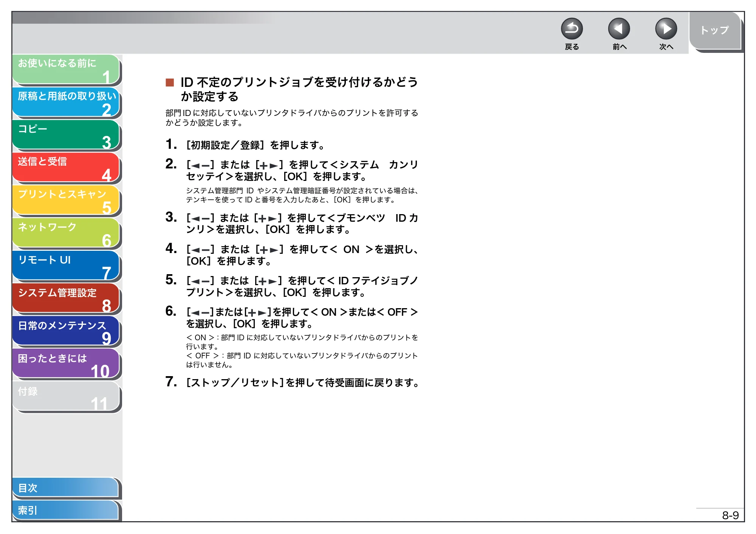
Task: Select chapter 3 コピー tab
Action: (x=66, y=135)
